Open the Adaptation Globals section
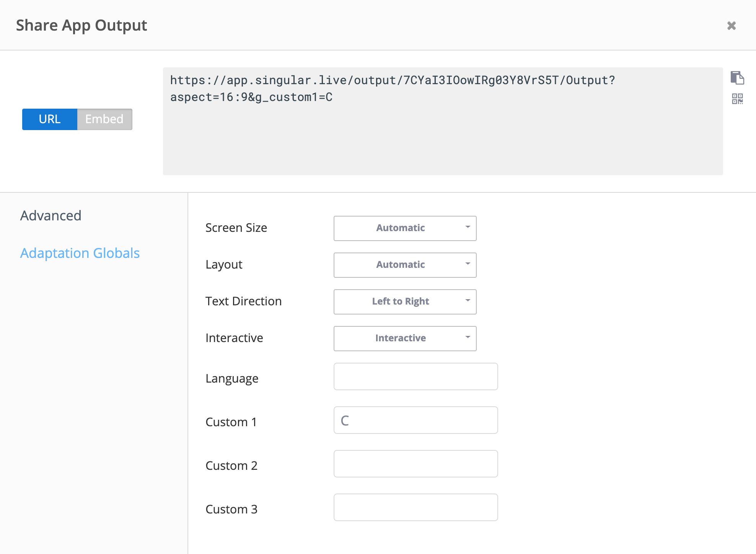The width and height of the screenshot is (756, 554). (x=80, y=253)
